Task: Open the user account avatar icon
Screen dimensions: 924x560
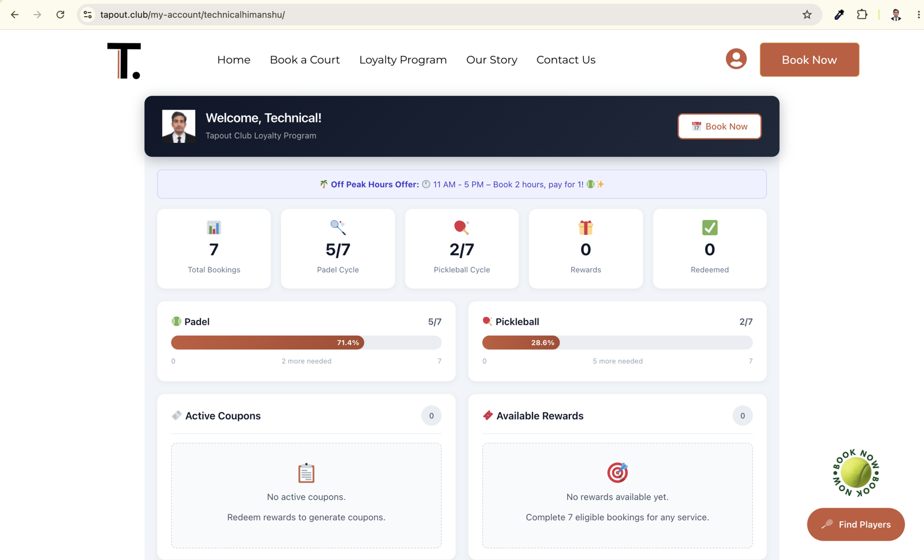Action: click(x=736, y=59)
